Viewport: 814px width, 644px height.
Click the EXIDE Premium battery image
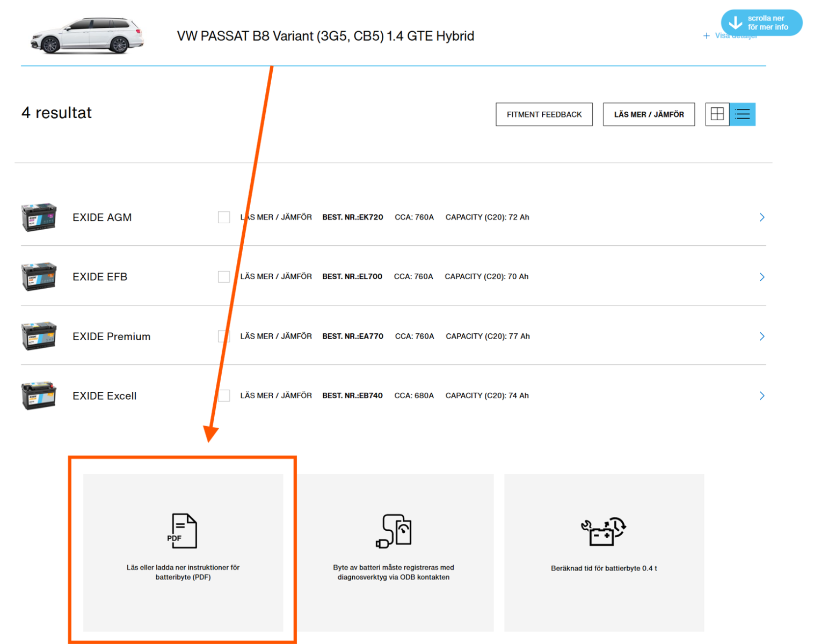click(39, 336)
